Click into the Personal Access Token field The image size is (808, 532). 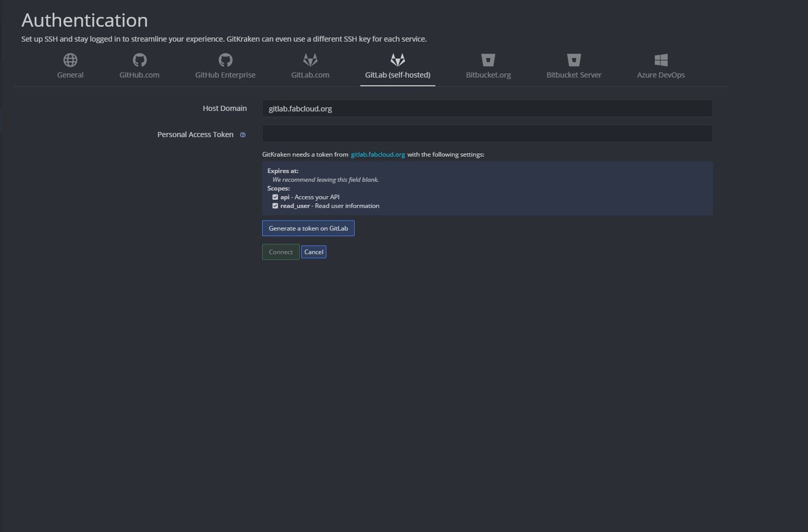click(487, 134)
